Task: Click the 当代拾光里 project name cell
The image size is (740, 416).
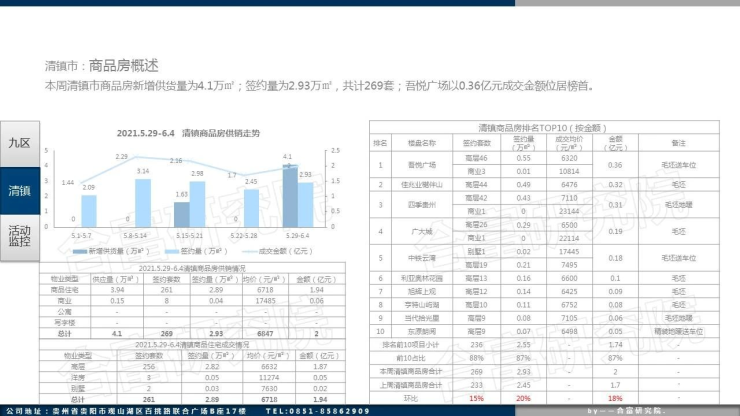Action: pyautogui.click(x=422, y=318)
